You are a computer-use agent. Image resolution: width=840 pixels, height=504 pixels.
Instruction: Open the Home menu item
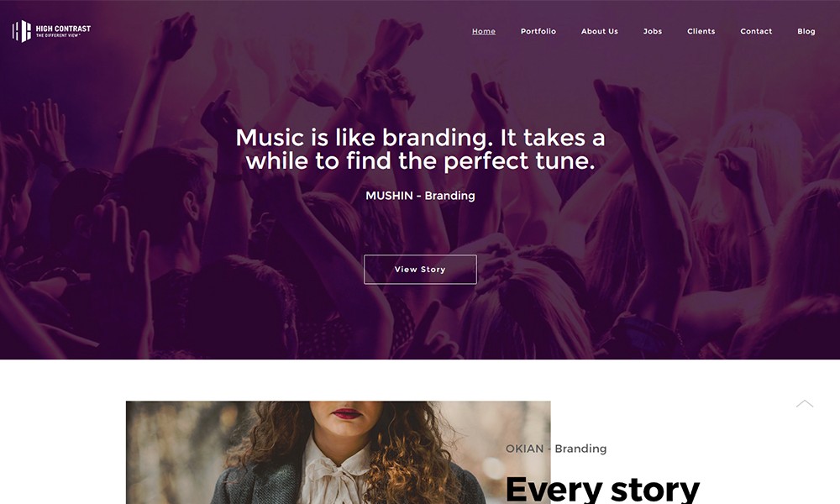click(484, 31)
